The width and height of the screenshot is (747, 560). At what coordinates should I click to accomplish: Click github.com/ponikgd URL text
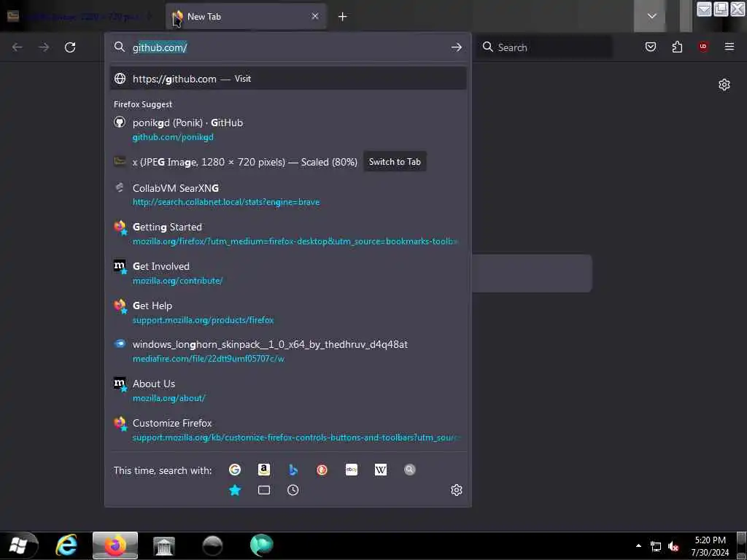(x=173, y=137)
